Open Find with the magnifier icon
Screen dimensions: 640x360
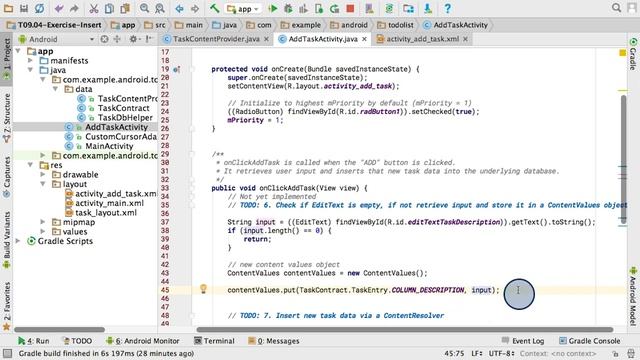(144, 8)
